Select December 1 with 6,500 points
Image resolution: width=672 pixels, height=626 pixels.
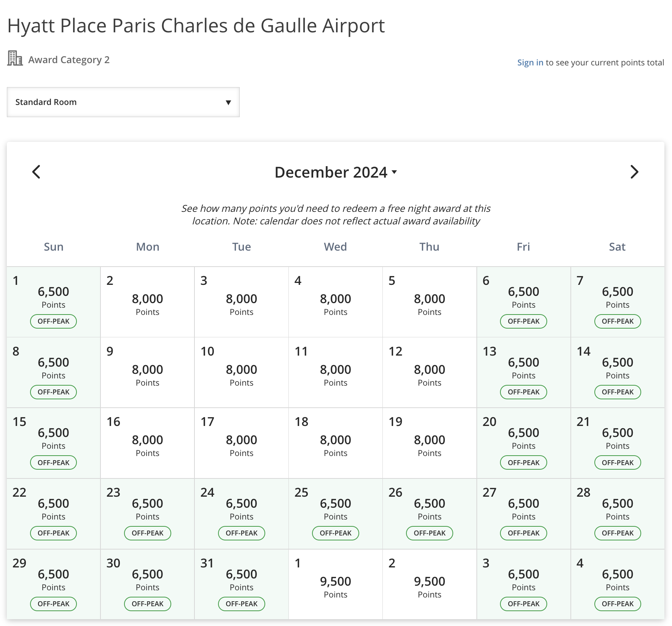(54, 302)
